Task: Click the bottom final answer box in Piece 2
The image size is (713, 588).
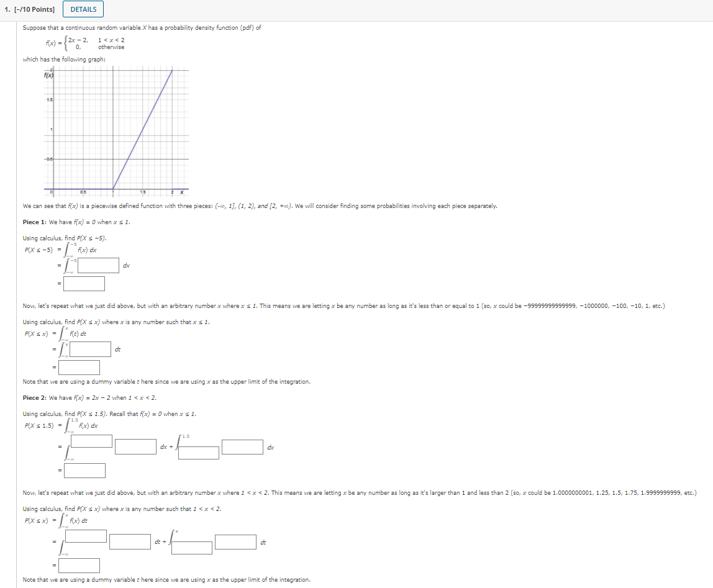Action: pos(79,565)
